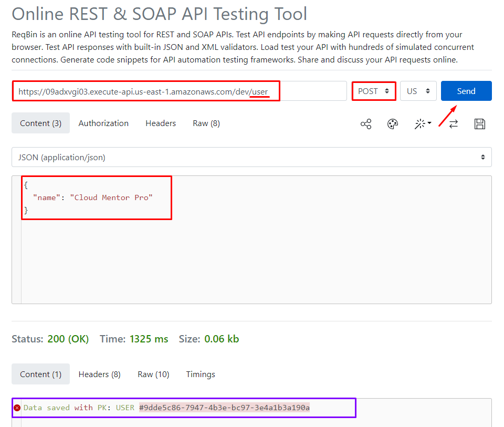Select the request Raw (8) tab
504x427 pixels.
click(x=206, y=123)
